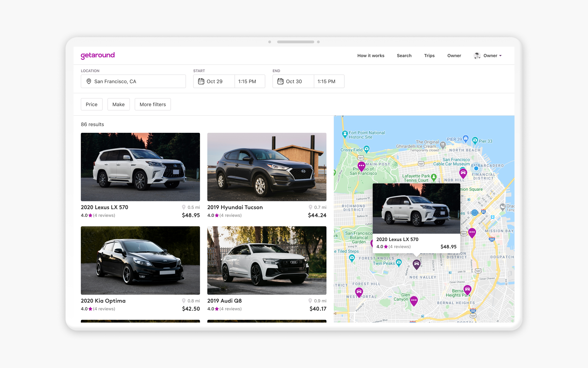Click the user profile avatar
588x368 pixels.
tap(477, 56)
